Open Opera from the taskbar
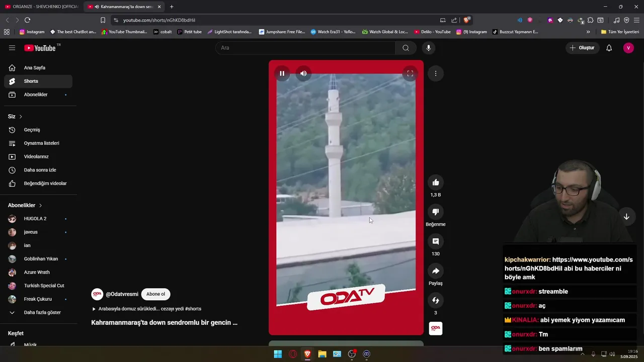Viewport: 644px width, 362px height. (293, 354)
